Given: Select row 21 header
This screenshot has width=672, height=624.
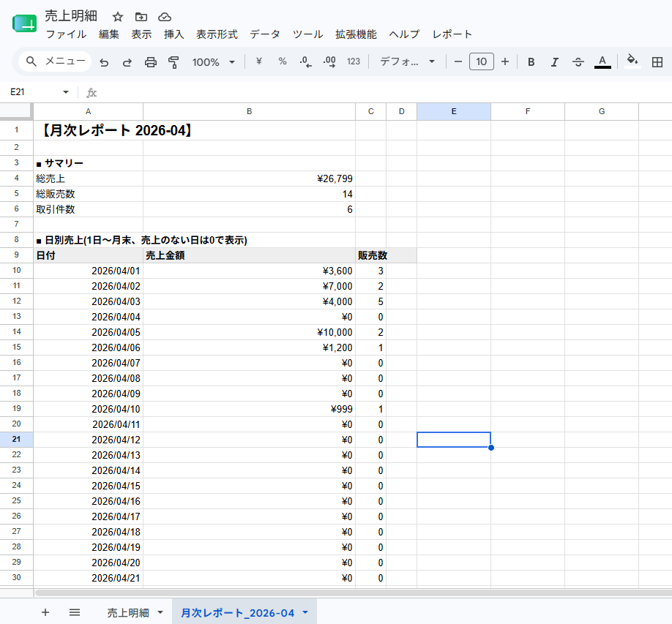Looking at the screenshot, I should coord(16,440).
